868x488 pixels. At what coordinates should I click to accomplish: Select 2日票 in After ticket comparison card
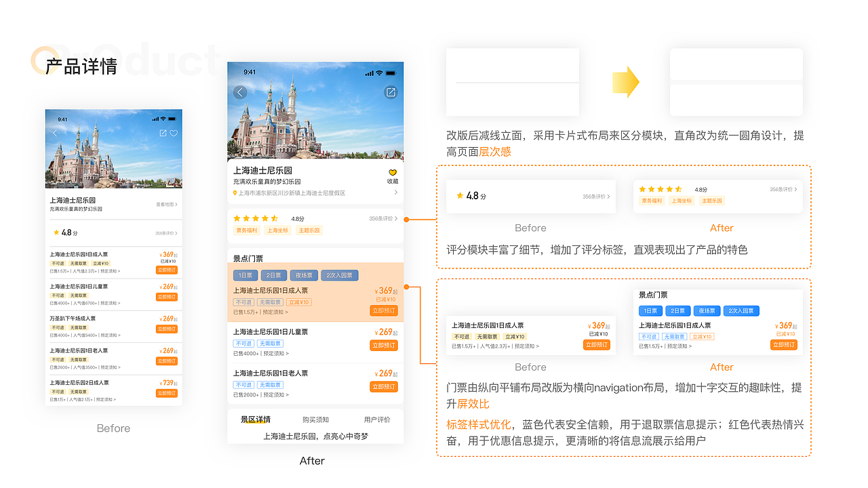coord(677,311)
